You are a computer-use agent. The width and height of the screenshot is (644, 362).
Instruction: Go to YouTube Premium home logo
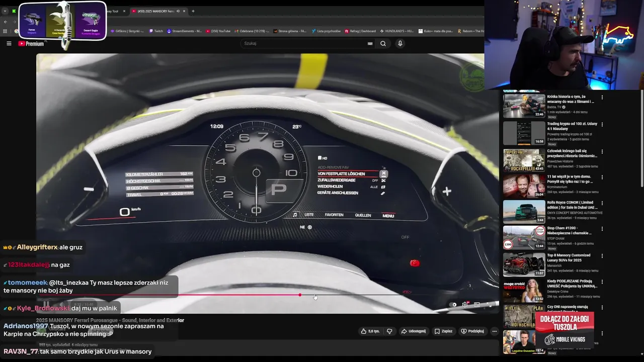[31, 44]
